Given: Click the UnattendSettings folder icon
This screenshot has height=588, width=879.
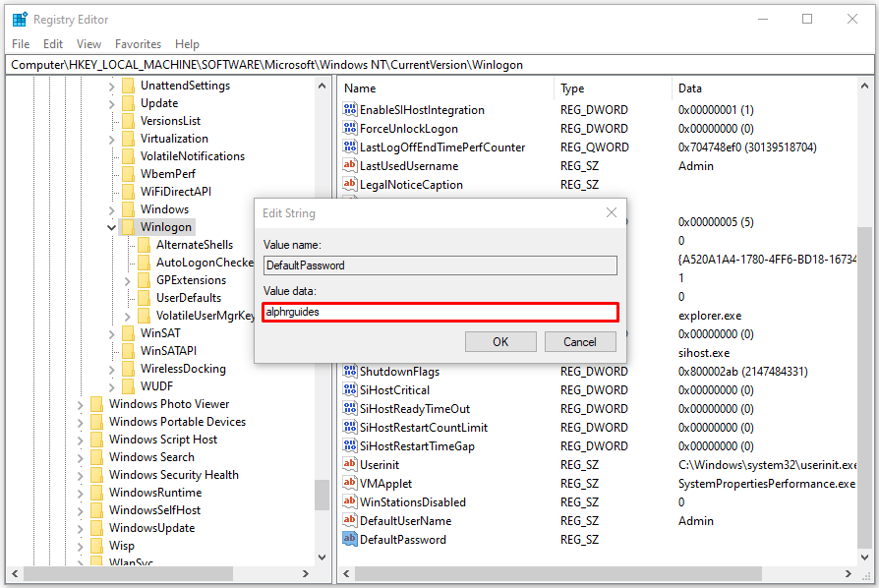Looking at the screenshot, I should [129, 86].
